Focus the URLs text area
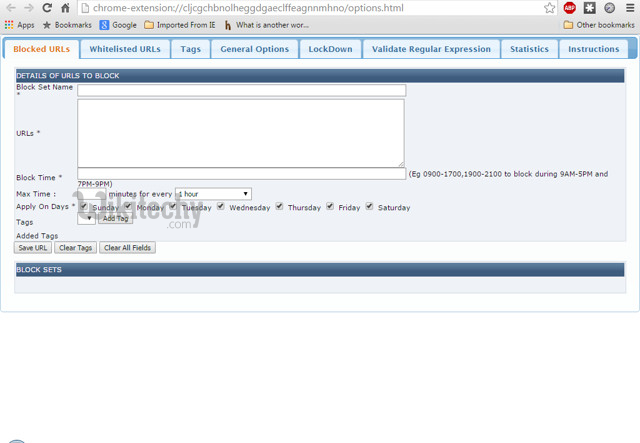The image size is (640, 443). click(241, 133)
